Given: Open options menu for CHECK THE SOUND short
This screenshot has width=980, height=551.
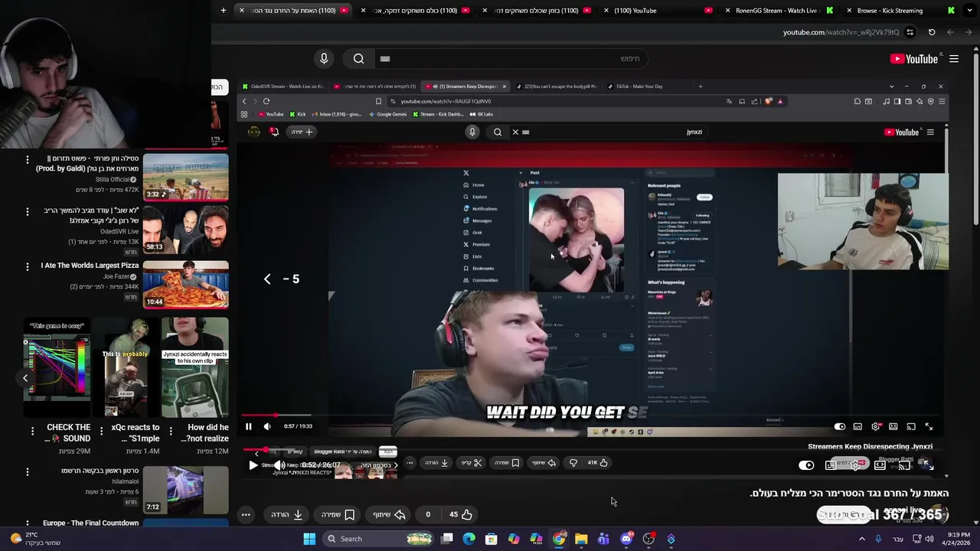Looking at the screenshot, I should click(32, 431).
